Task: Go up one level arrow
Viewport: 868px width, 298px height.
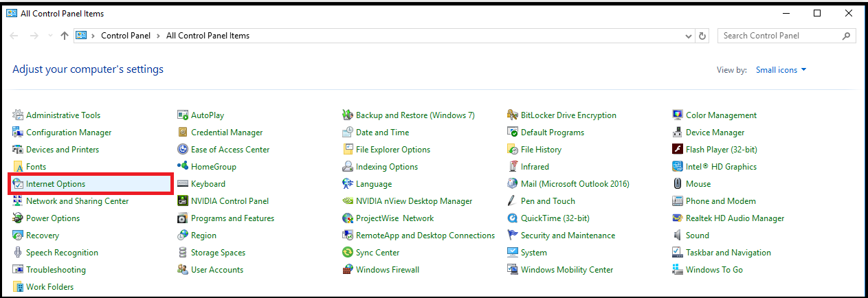Action: pyautogui.click(x=65, y=36)
